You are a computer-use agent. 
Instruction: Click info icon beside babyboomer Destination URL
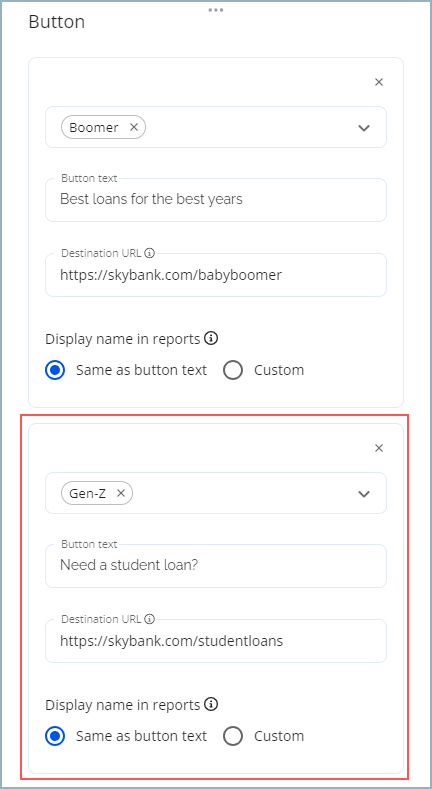point(149,253)
